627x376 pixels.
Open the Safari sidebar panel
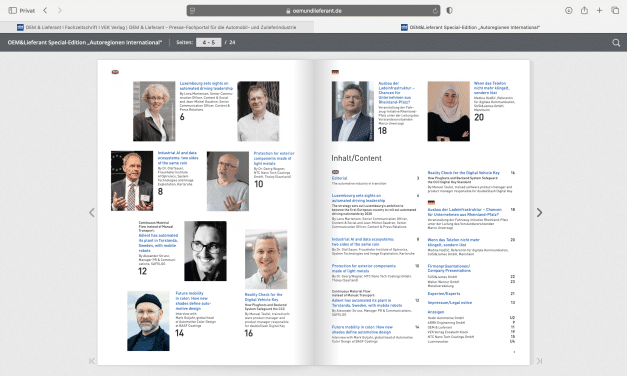(12, 10)
